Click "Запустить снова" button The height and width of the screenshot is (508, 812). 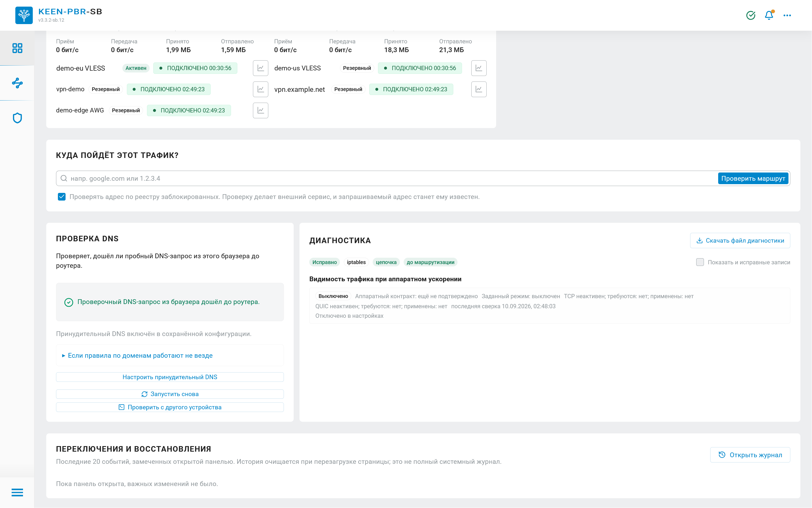170,394
